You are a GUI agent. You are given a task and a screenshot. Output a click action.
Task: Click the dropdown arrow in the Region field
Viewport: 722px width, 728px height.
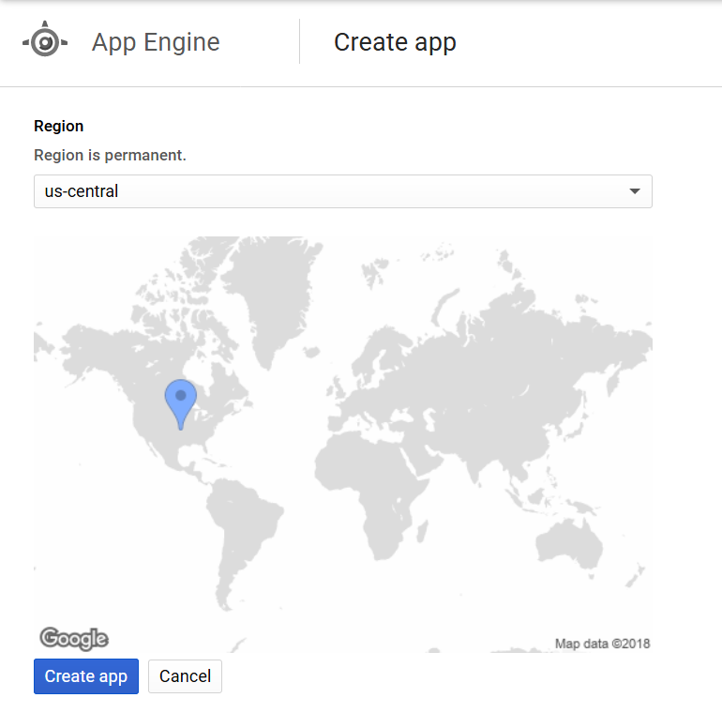pos(634,191)
